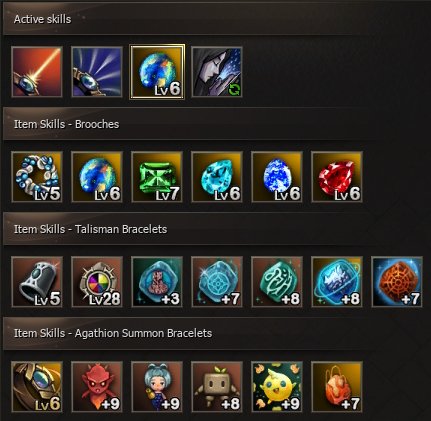This screenshot has width=431, height=421.
Task: Click the red laser beam active skill
Action: (x=37, y=72)
